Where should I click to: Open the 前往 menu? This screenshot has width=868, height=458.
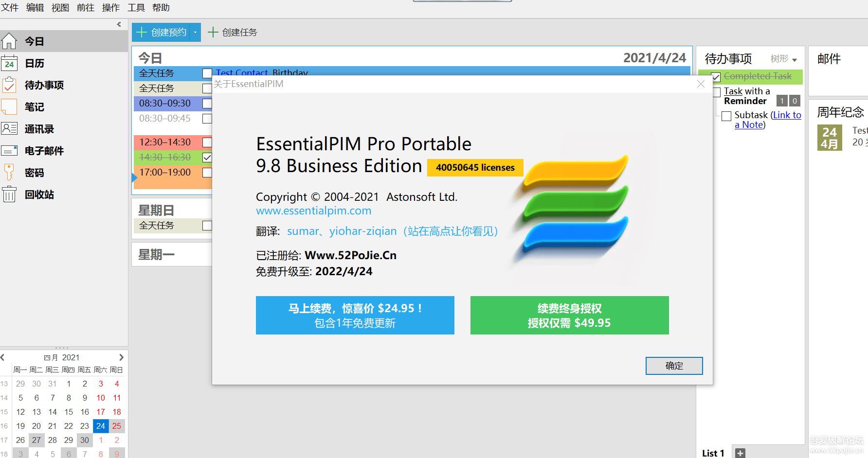pyautogui.click(x=86, y=8)
